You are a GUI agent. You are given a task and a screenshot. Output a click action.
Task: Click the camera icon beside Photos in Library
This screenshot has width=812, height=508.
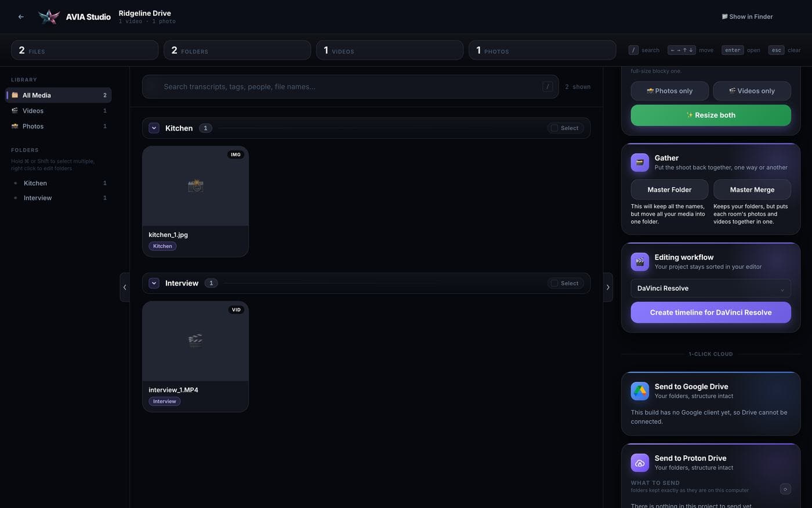pyautogui.click(x=15, y=126)
